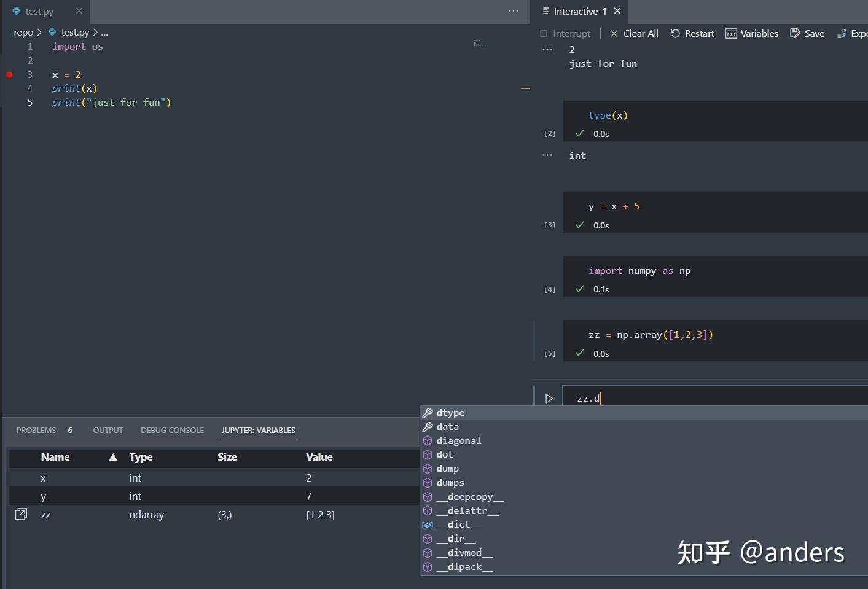Toggle the breakpoint on line 3
This screenshot has height=589, width=868.
[9, 74]
